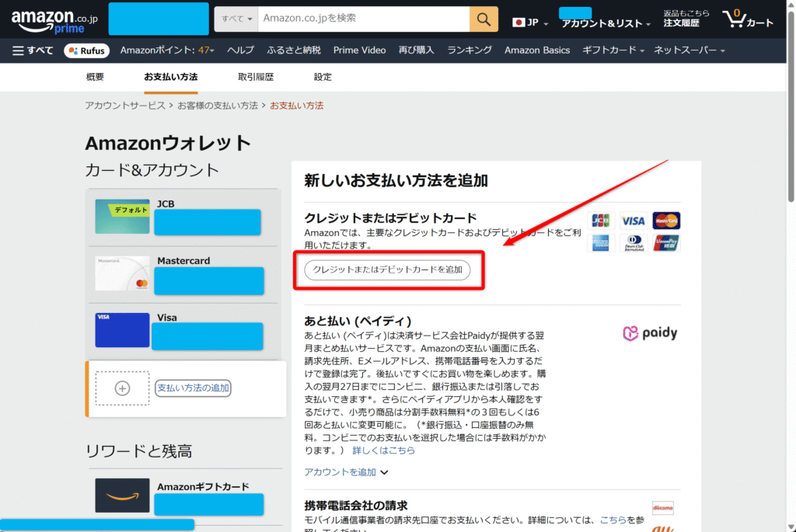Click the docomo carrier logo
This screenshot has width=796, height=532.
click(x=662, y=508)
